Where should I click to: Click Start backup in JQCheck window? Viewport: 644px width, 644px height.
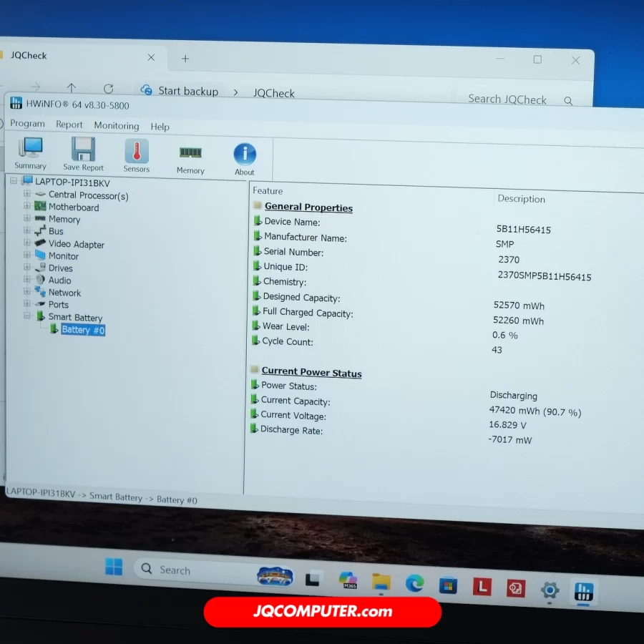[187, 91]
